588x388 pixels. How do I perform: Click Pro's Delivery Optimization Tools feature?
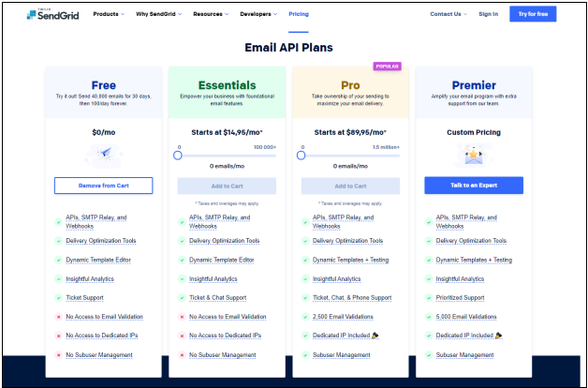(347, 241)
